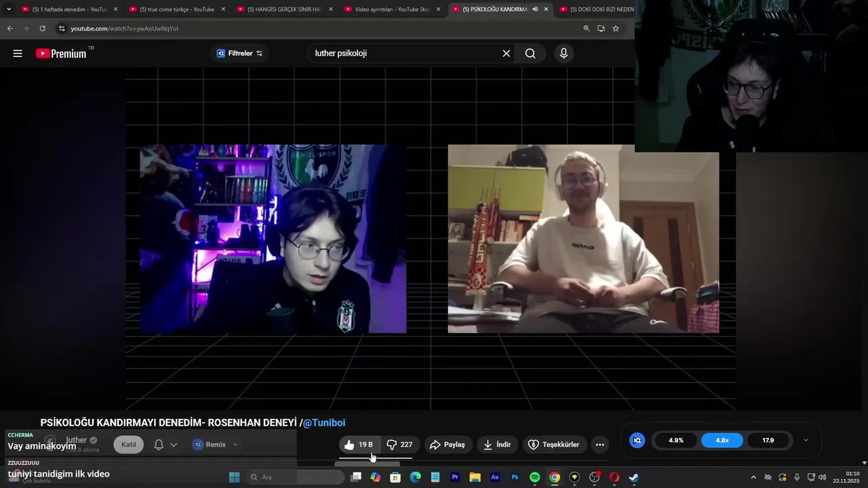Image resolution: width=868 pixels, height=488 pixels.
Task: Click the install/cast icon in the address bar
Action: [x=601, y=28]
